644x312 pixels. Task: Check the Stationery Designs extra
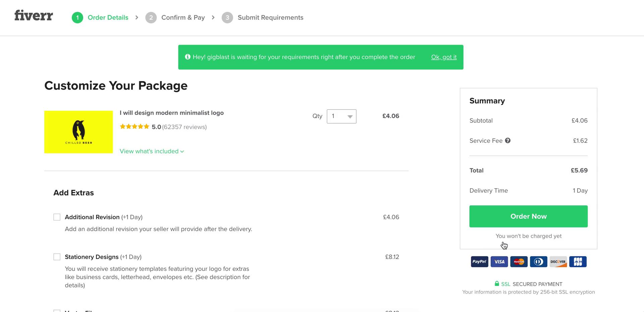pos(57,257)
